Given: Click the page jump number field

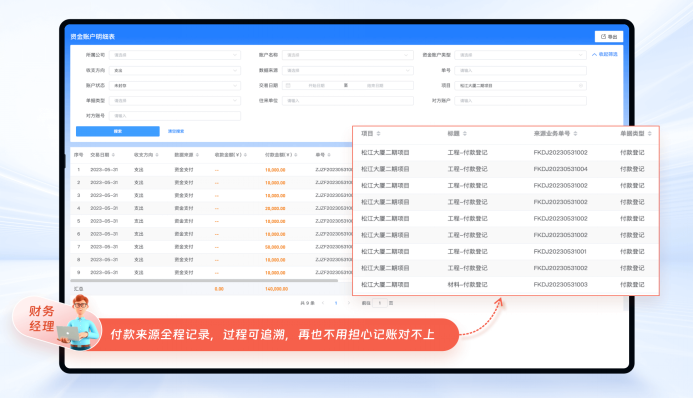Looking at the screenshot, I should pyautogui.click(x=380, y=303).
